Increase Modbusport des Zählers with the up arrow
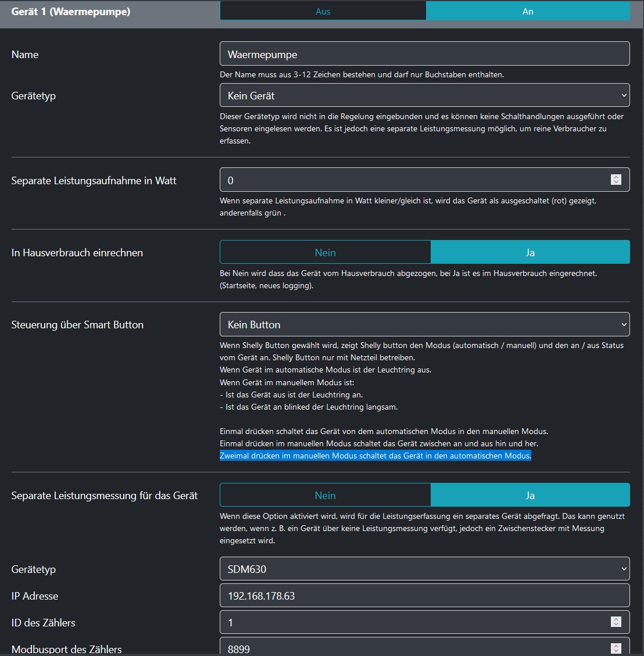Screen dimensions: 644x656 (616, 646)
